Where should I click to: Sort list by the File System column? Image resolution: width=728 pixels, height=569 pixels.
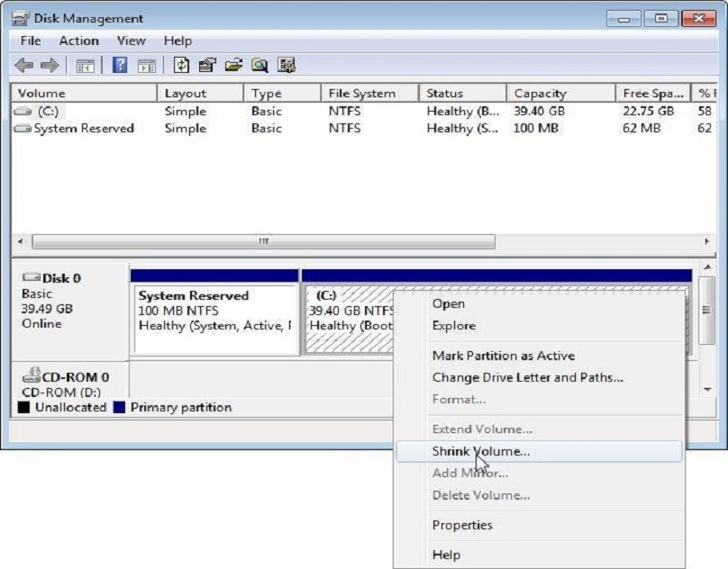(x=361, y=93)
